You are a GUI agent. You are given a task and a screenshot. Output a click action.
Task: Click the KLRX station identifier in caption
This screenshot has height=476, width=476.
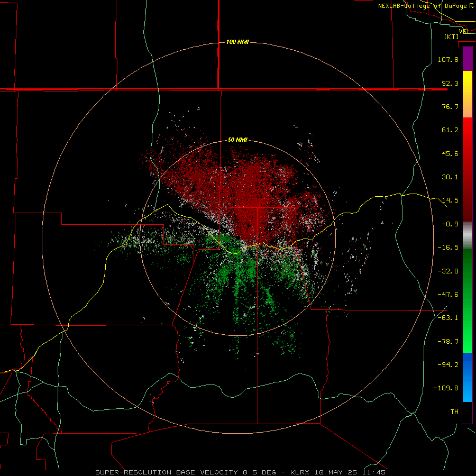300,472
